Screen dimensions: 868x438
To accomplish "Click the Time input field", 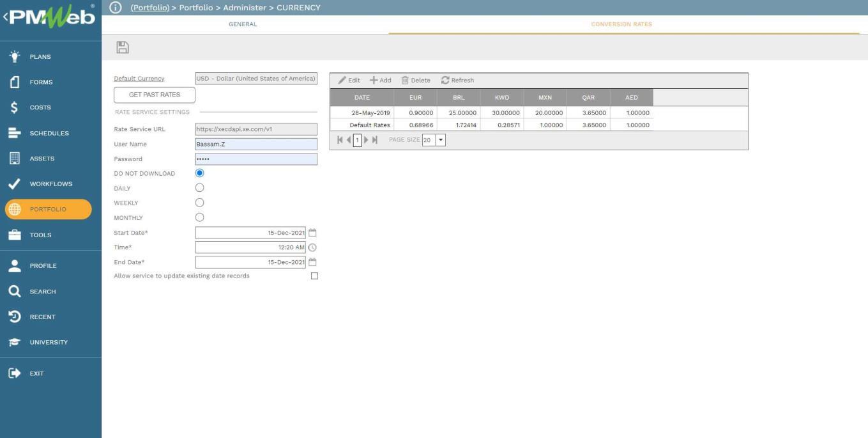I will (x=250, y=247).
